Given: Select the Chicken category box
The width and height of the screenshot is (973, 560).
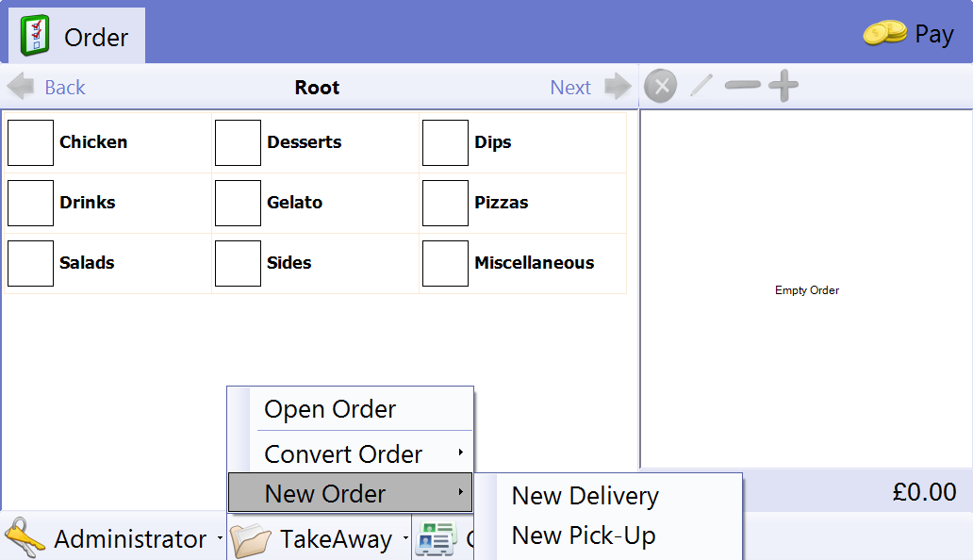Looking at the screenshot, I should click(x=31, y=142).
